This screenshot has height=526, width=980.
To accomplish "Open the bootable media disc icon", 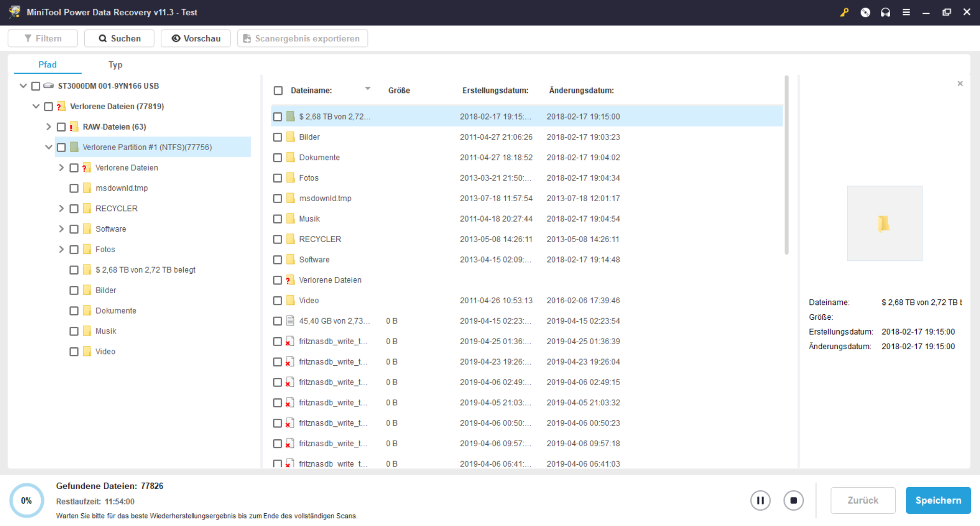I will pyautogui.click(x=865, y=12).
